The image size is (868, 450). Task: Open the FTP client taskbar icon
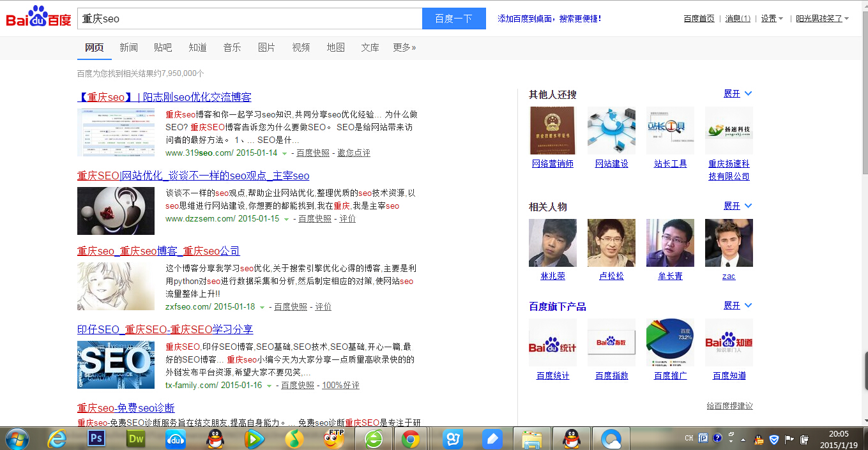coord(333,439)
